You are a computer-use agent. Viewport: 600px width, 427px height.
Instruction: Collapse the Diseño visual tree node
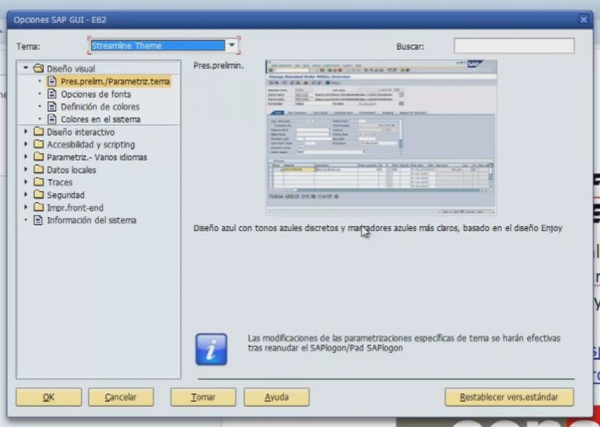(x=26, y=68)
